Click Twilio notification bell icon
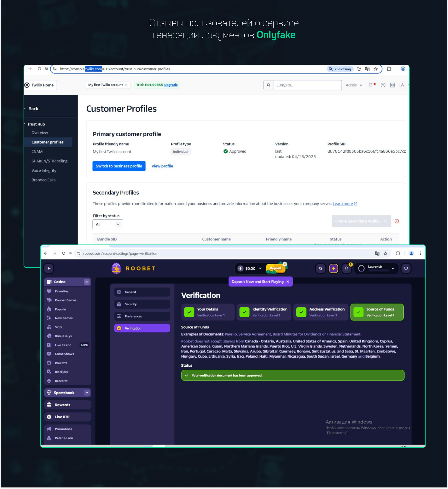 click(x=371, y=85)
